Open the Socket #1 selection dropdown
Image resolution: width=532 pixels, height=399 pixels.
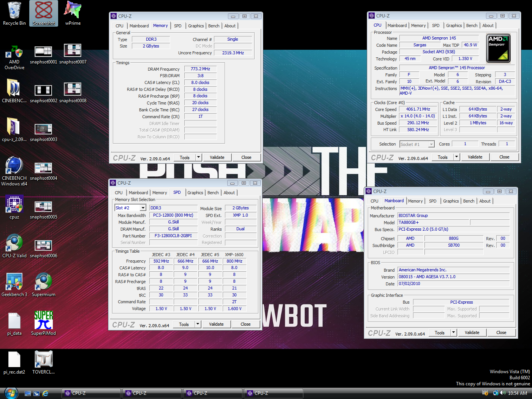pos(417,144)
